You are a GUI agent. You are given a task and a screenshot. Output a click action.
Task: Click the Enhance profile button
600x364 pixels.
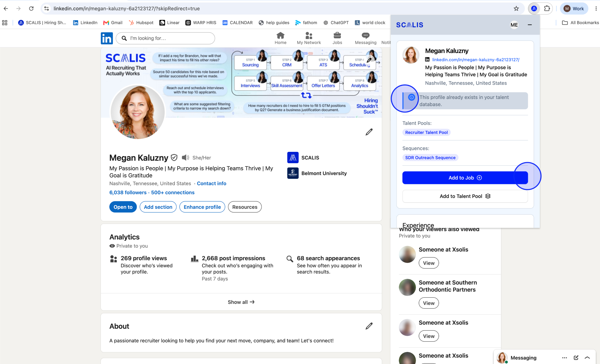click(202, 207)
